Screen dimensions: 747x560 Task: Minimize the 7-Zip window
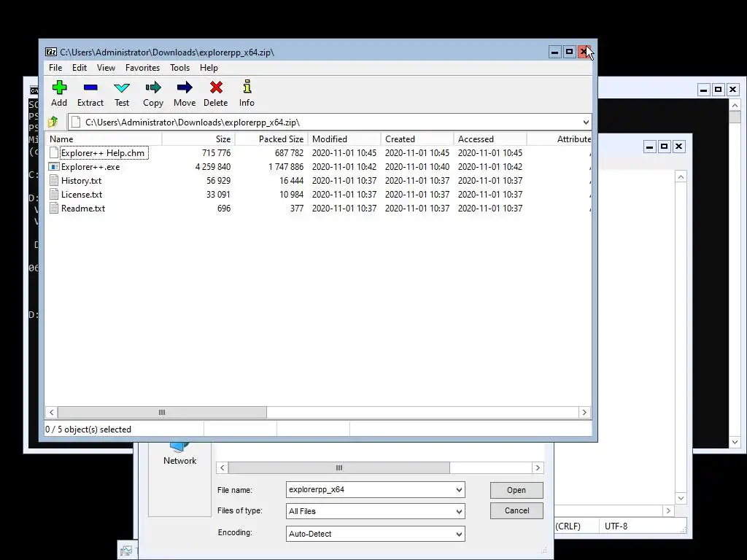[x=554, y=52]
